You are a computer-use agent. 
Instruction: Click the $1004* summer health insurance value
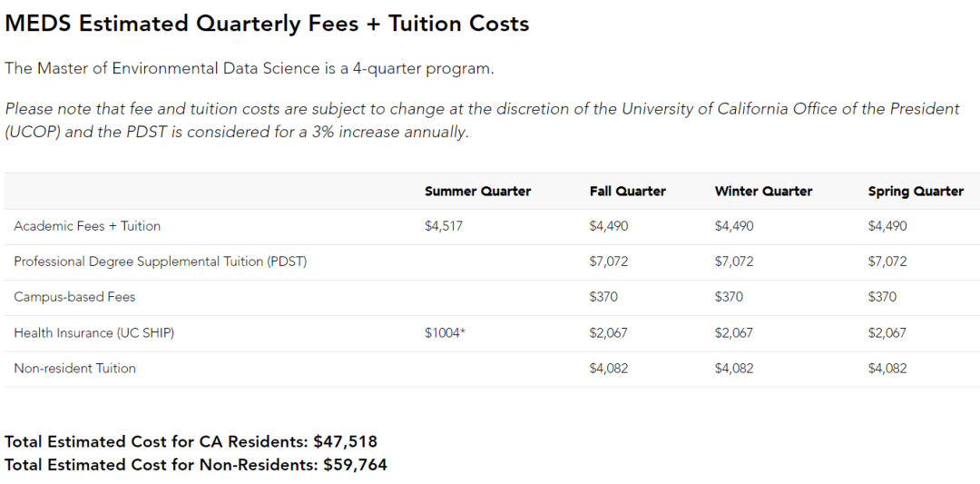(x=445, y=333)
